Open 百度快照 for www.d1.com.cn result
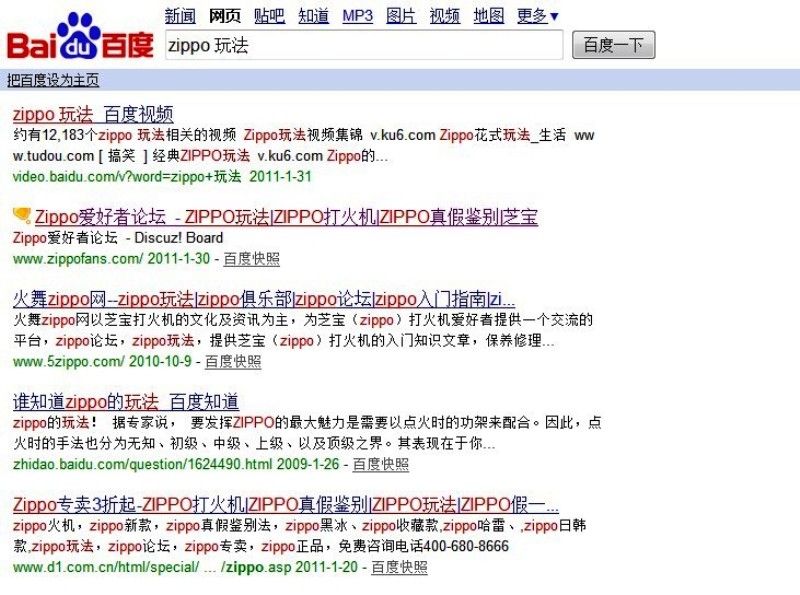Image resolution: width=800 pixels, height=595 pixels. pyautogui.click(x=399, y=567)
